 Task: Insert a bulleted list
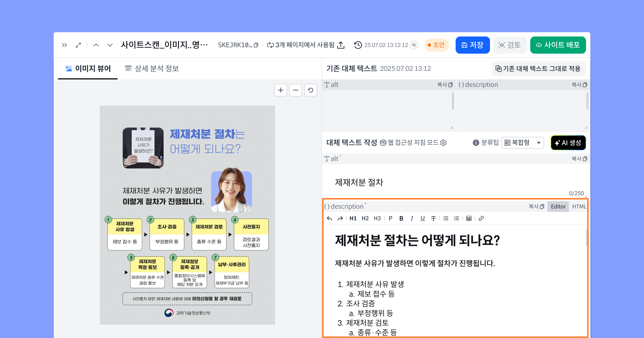pyautogui.click(x=446, y=218)
